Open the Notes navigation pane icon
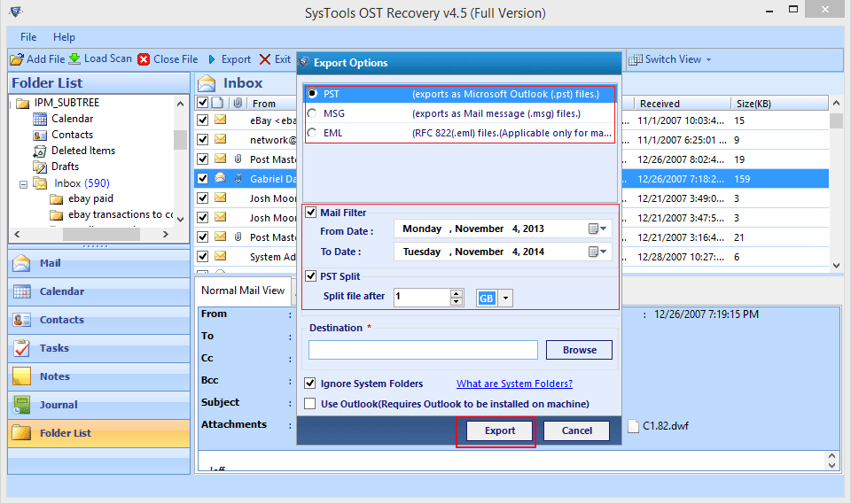851x504 pixels. 21,376
